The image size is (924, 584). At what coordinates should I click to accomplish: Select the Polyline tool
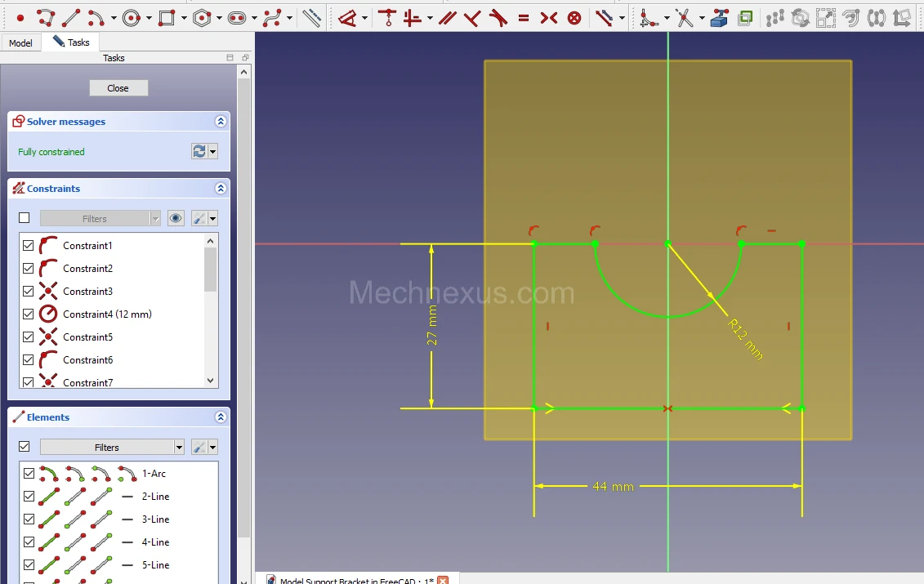pyautogui.click(x=45, y=17)
